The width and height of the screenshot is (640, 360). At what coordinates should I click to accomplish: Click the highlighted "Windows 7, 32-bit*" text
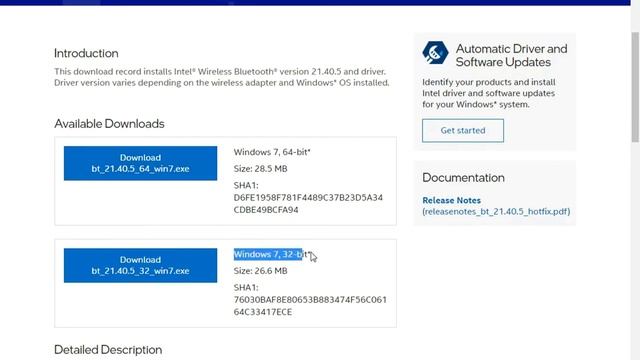[x=272, y=254]
